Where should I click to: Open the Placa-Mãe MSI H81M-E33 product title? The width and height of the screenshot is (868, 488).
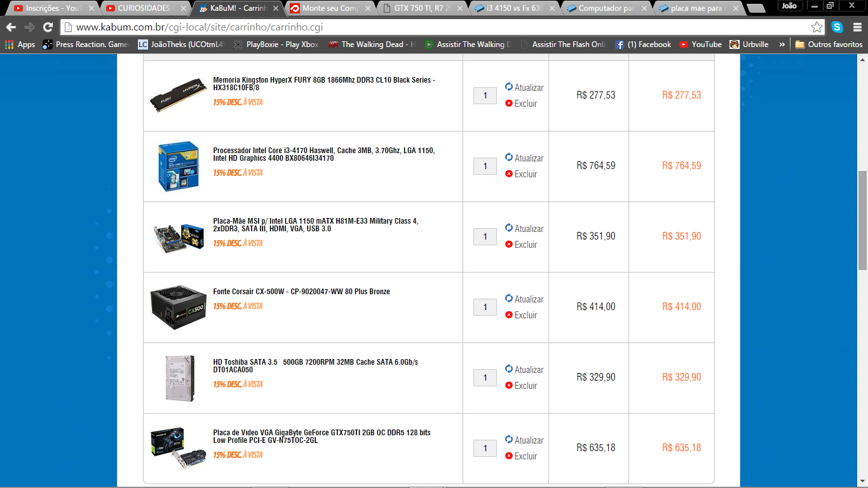(316, 225)
